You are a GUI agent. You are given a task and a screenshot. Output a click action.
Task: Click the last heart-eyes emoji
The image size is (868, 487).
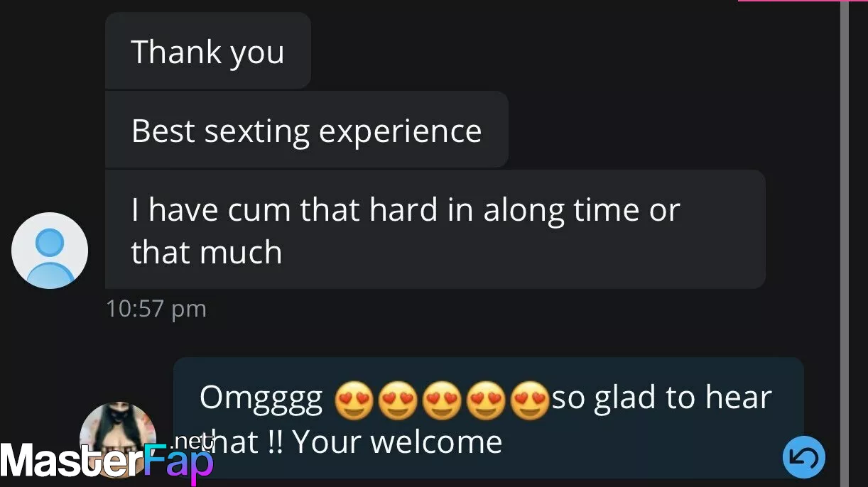[x=530, y=400]
